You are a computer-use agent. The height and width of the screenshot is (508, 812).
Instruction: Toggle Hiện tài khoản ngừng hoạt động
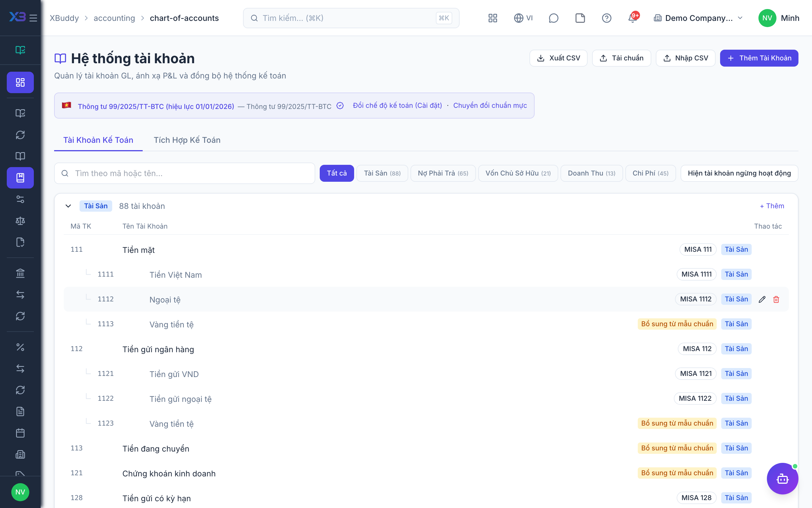pyautogui.click(x=739, y=173)
